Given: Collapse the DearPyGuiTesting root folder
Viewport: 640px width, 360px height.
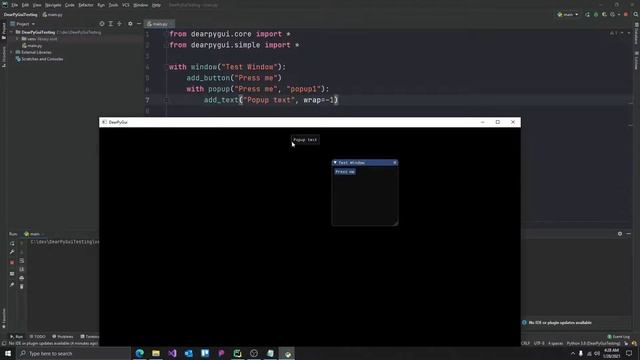Looking at the screenshot, I should click(x=12, y=32).
